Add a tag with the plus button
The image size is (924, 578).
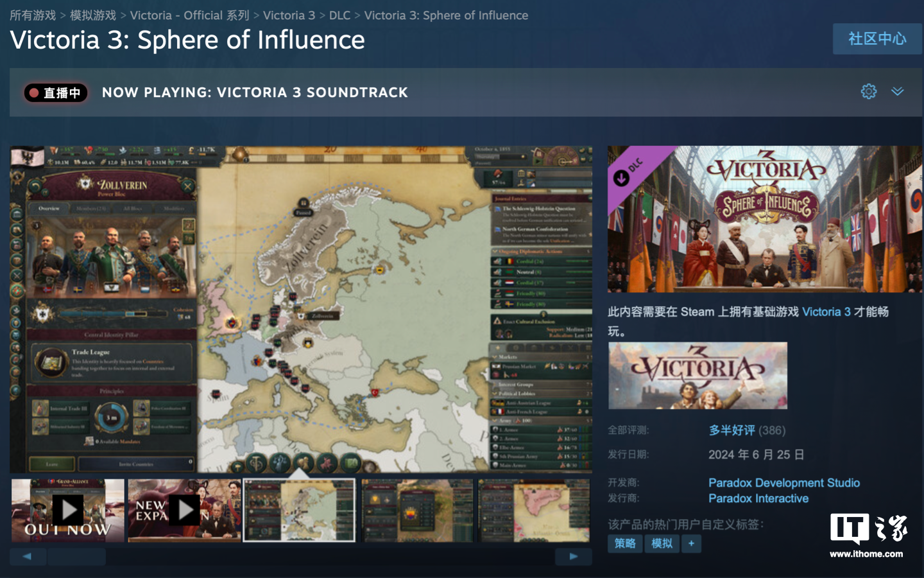point(691,543)
